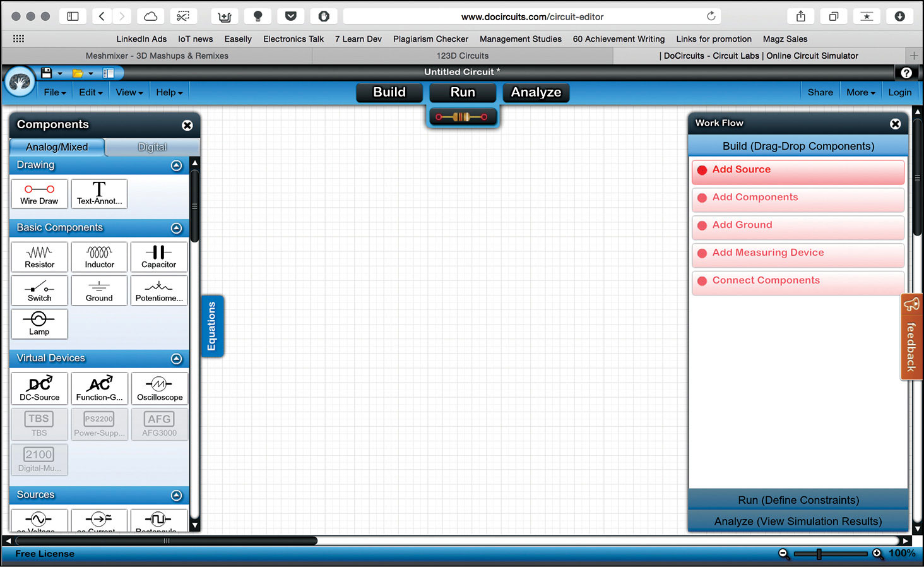Pick the Inductor component

99,257
